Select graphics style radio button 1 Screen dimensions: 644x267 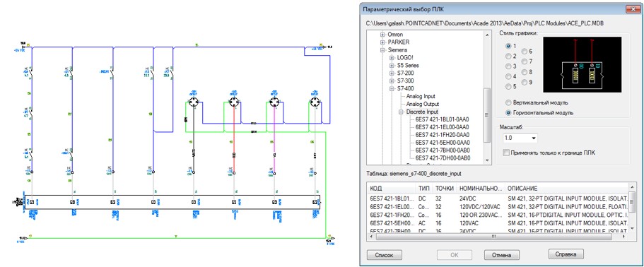(509, 45)
